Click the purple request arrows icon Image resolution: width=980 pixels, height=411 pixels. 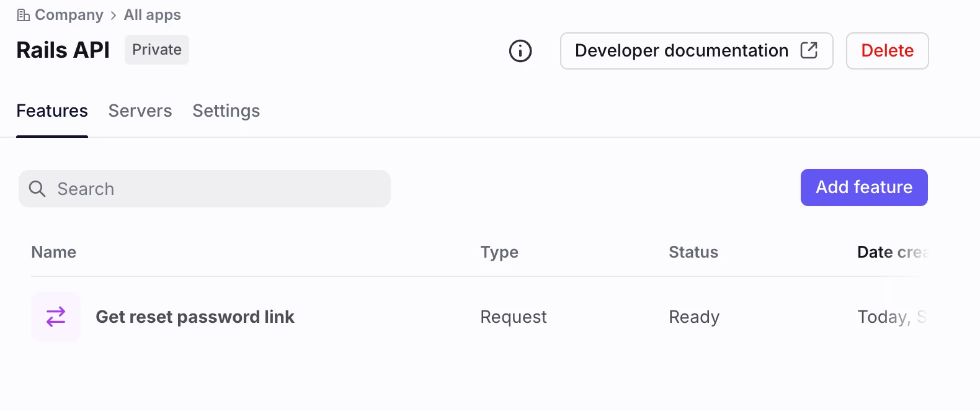point(56,317)
